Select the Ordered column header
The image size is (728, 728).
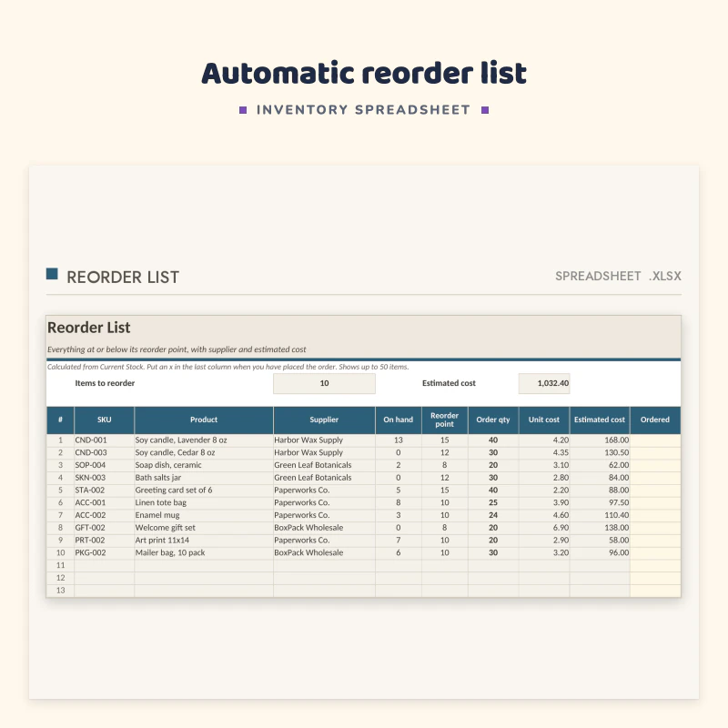[655, 420]
